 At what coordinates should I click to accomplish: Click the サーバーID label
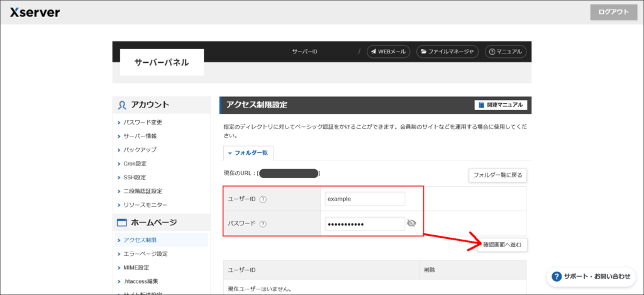[x=305, y=52]
